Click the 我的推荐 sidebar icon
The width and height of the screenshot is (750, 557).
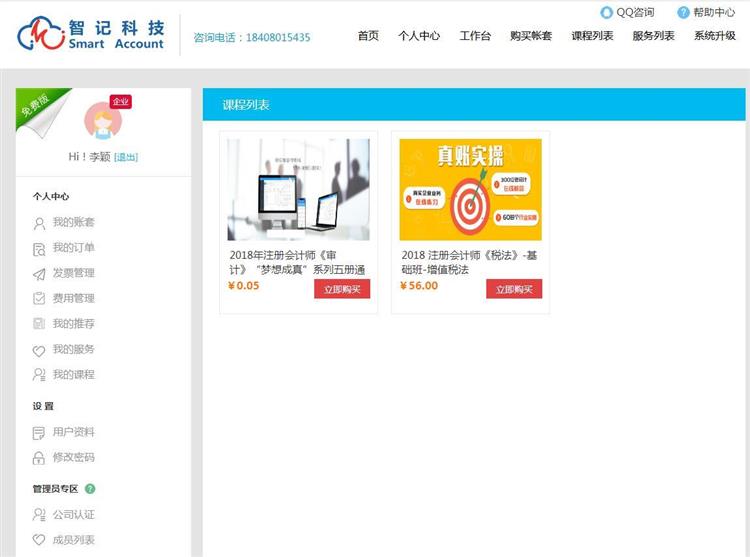coord(39,324)
